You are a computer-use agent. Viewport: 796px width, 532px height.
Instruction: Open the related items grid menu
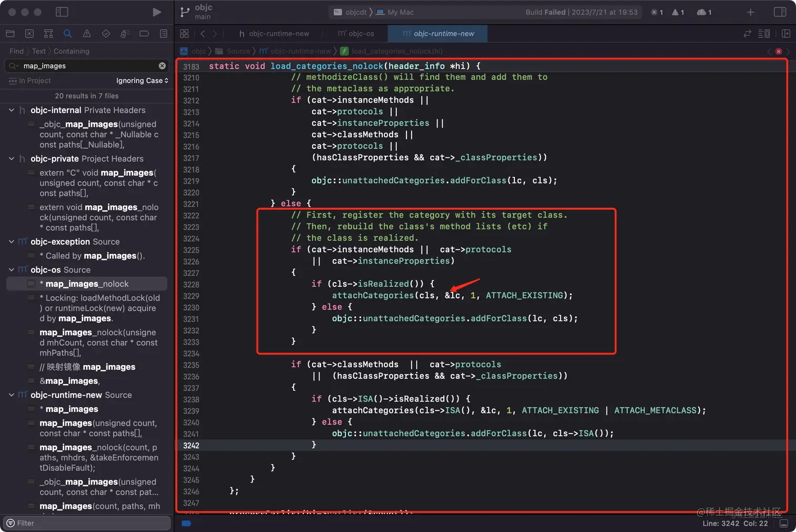(x=184, y=34)
